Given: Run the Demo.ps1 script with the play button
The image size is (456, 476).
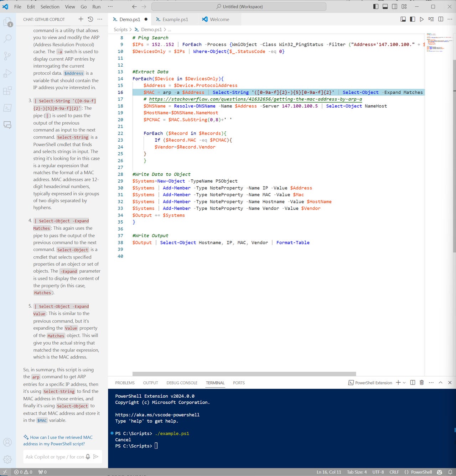Looking at the screenshot, I should (x=421, y=19).
